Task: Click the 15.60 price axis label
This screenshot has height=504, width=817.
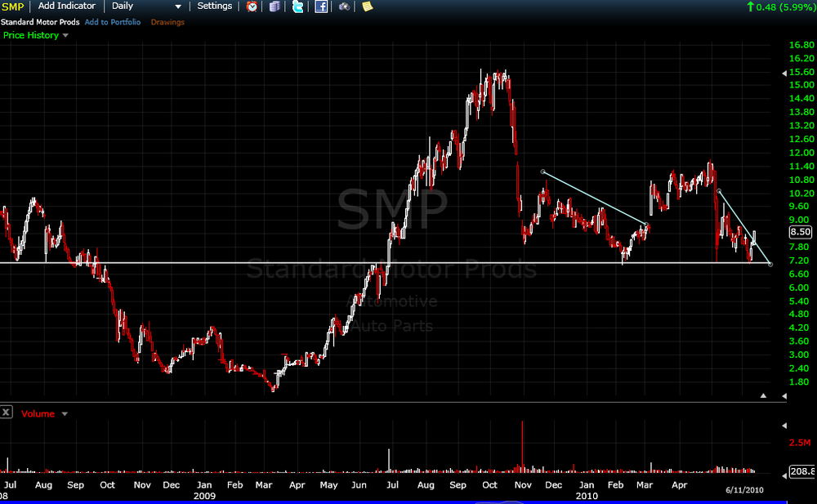Action: [x=801, y=72]
